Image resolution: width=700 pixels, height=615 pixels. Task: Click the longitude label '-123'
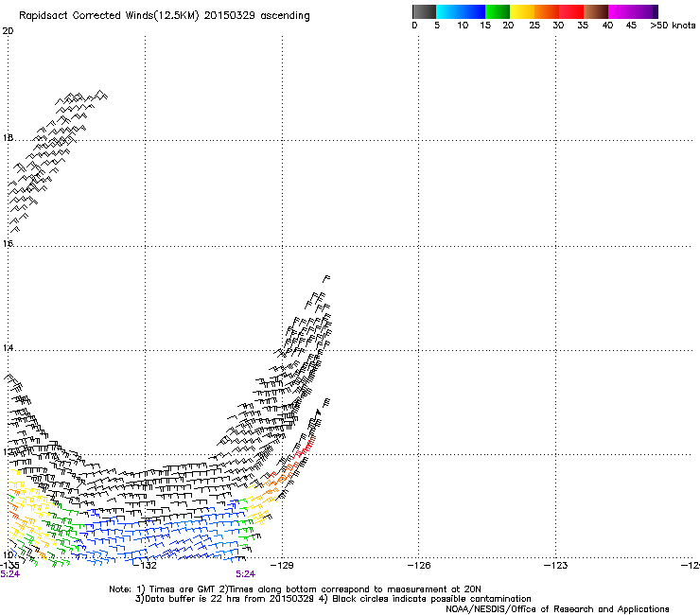[x=556, y=566]
